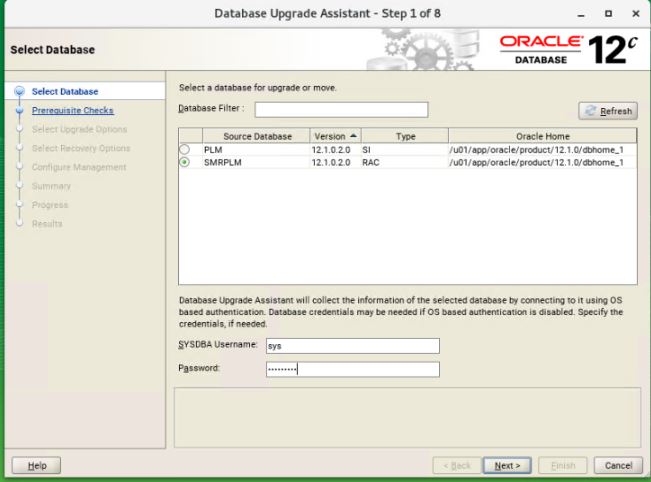Click the refresh arrows icon

click(x=590, y=111)
